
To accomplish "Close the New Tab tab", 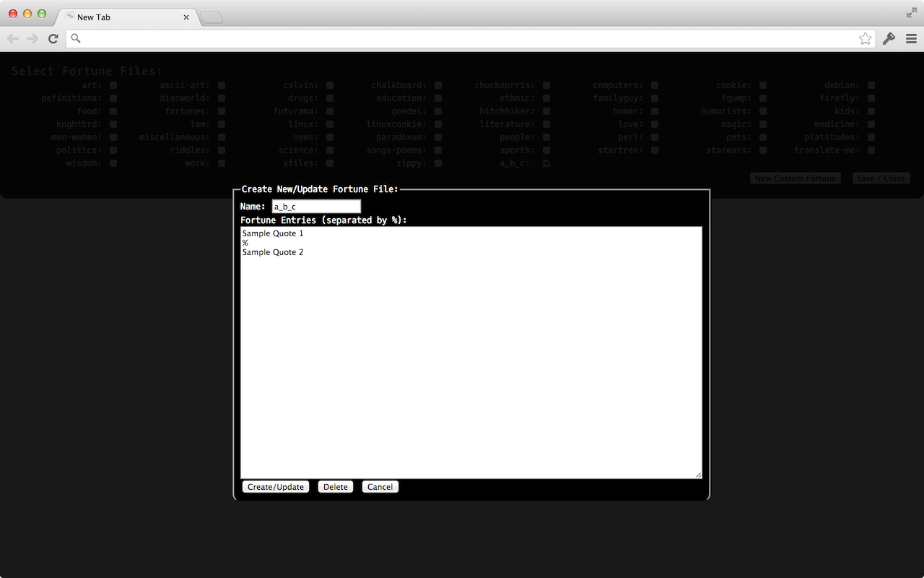I will pyautogui.click(x=186, y=17).
